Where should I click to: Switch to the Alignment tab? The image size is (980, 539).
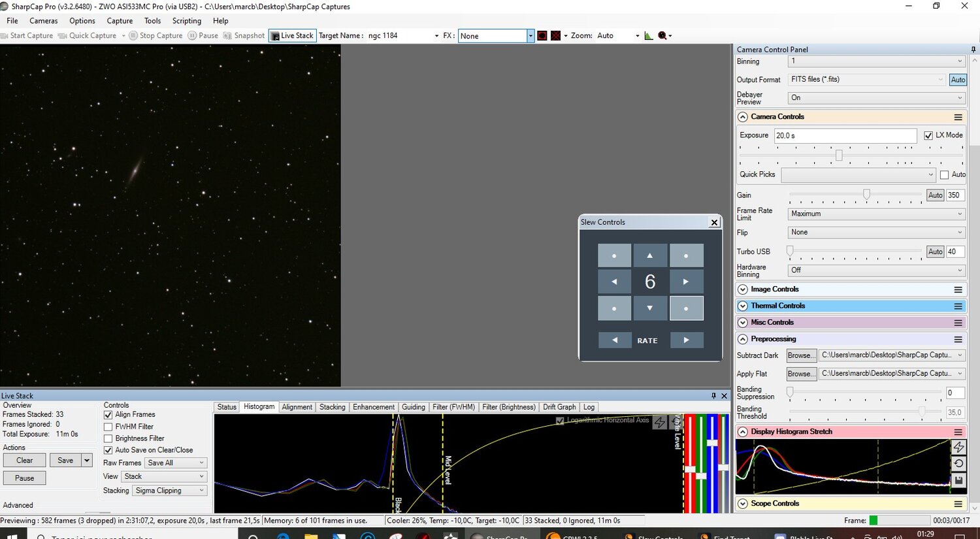coord(297,407)
